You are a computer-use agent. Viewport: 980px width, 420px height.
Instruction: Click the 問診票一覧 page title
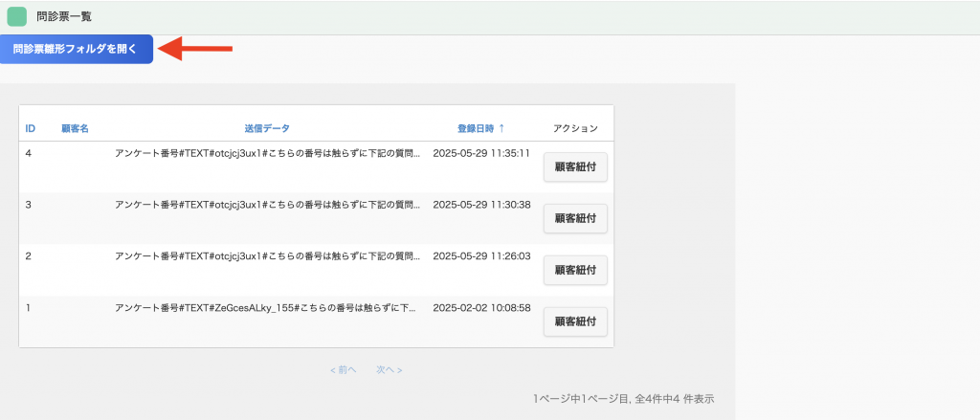pyautogui.click(x=64, y=17)
